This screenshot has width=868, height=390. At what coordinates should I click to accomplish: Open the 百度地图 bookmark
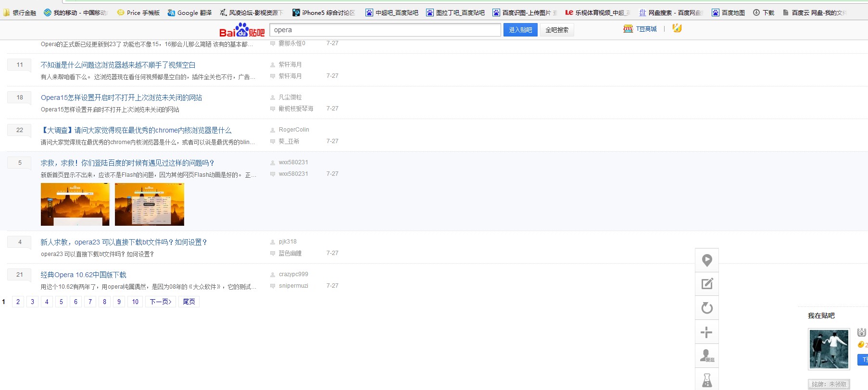tap(729, 13)
